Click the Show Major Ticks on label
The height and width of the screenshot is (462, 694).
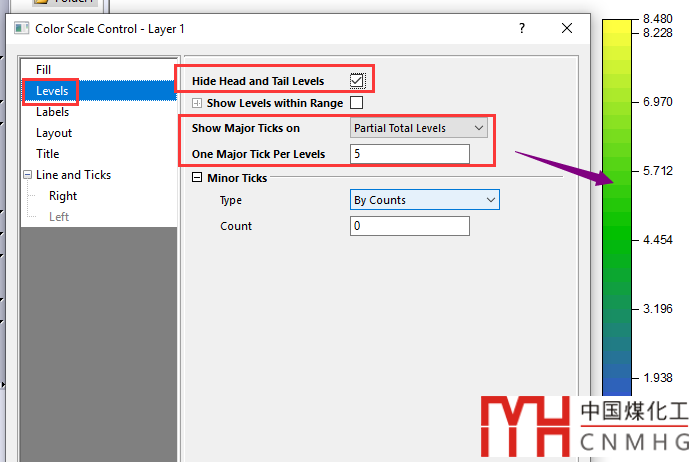[x=246, y=128]
